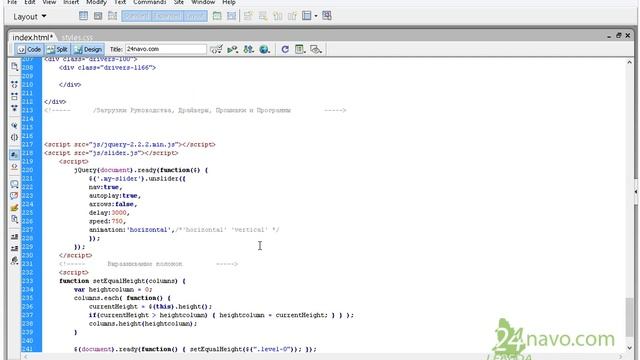Click the Refresh Design View icon
Image resolution: width=640 pixels, height=360 pixels.
click(x=285, y=49)
